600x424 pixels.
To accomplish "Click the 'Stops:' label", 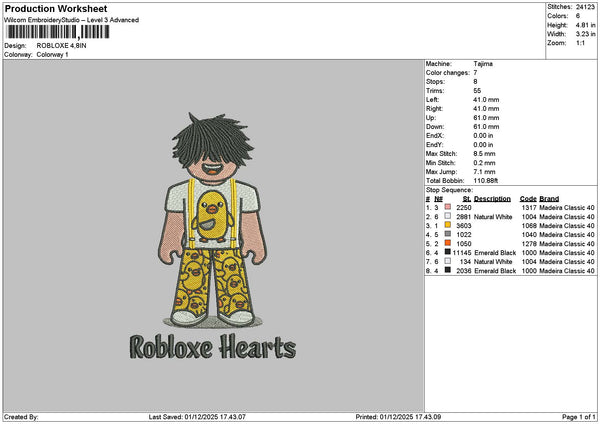I will click(435, 82).
